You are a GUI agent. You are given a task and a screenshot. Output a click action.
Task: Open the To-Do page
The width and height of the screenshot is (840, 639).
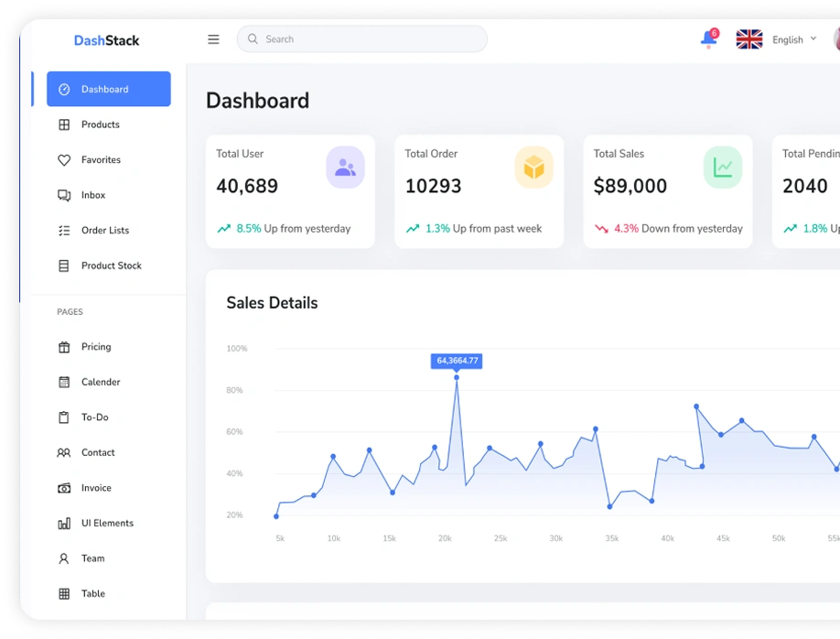click(94, 417)
